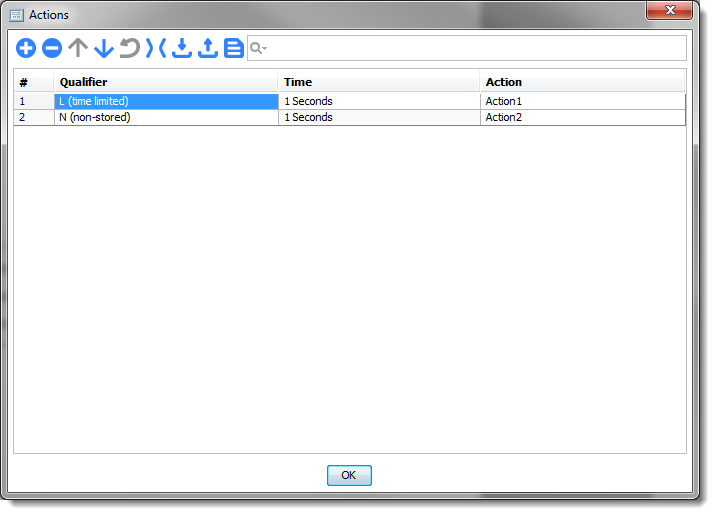This screenshot has width=715, height=515.
Task: Click the blue document list icon
Action: pos(234,48)
